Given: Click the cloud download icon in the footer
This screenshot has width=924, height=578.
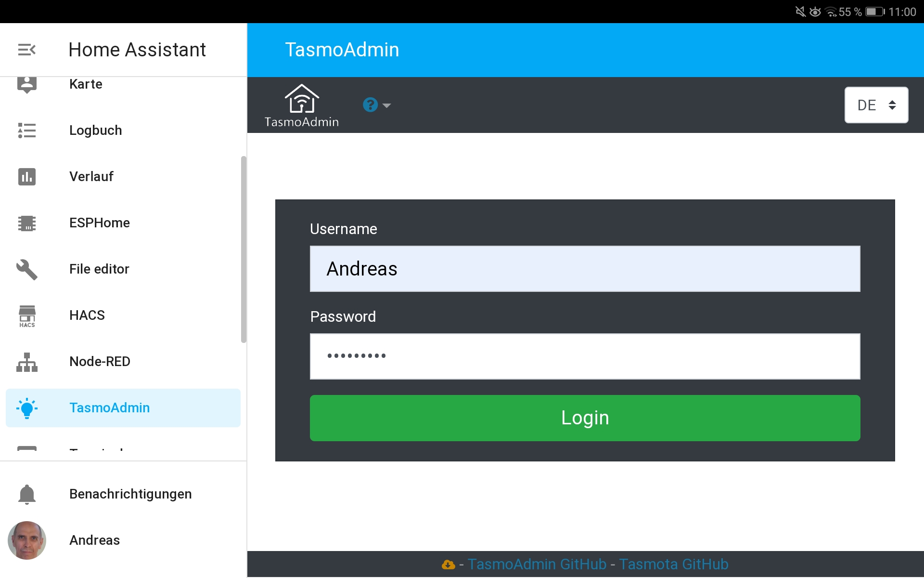Looking at the screenshot, I should coord(448,564).
